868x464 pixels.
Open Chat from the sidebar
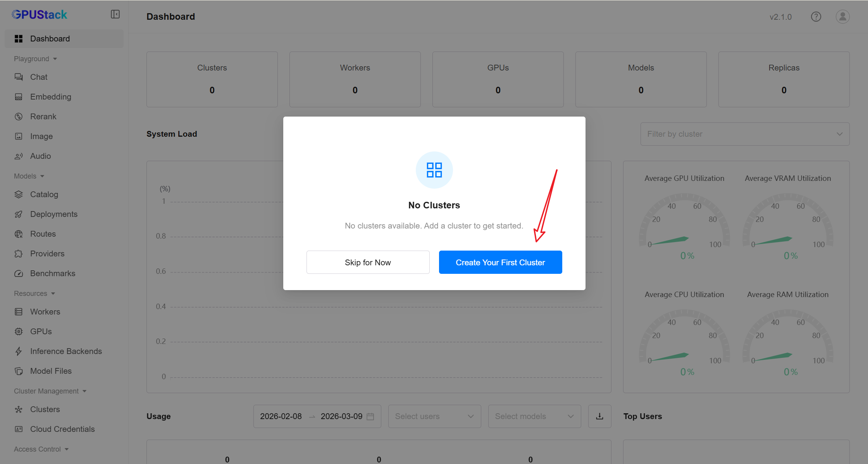(x=39, y=77)
